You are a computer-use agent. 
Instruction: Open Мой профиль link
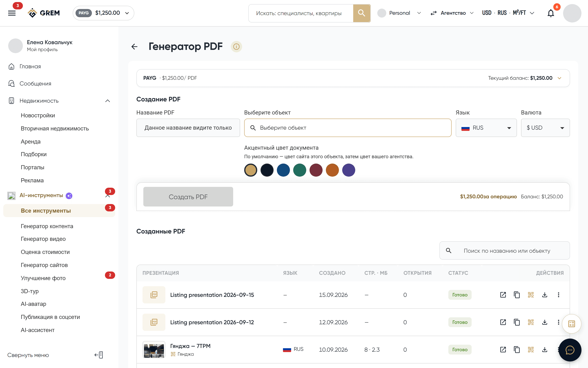pyautogui.click(x=42, y=49)
